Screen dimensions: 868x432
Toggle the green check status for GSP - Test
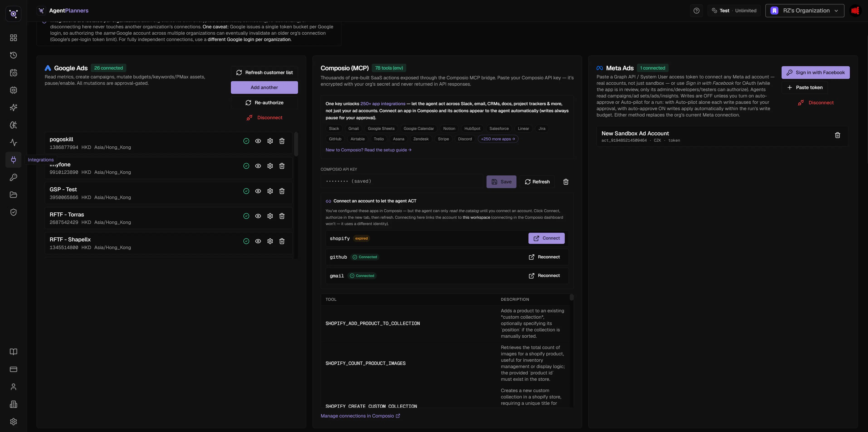[x=246, y=191]
